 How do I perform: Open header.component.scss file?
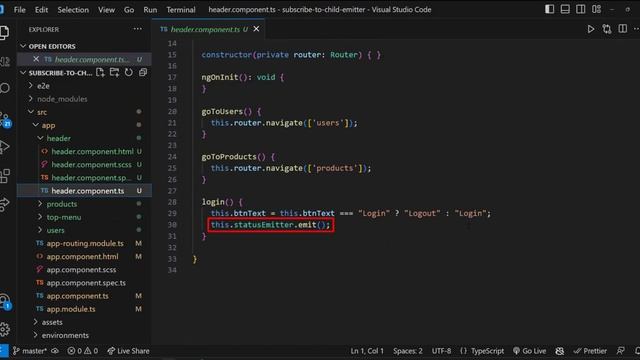pyautogui.click(x=91, y=164)
